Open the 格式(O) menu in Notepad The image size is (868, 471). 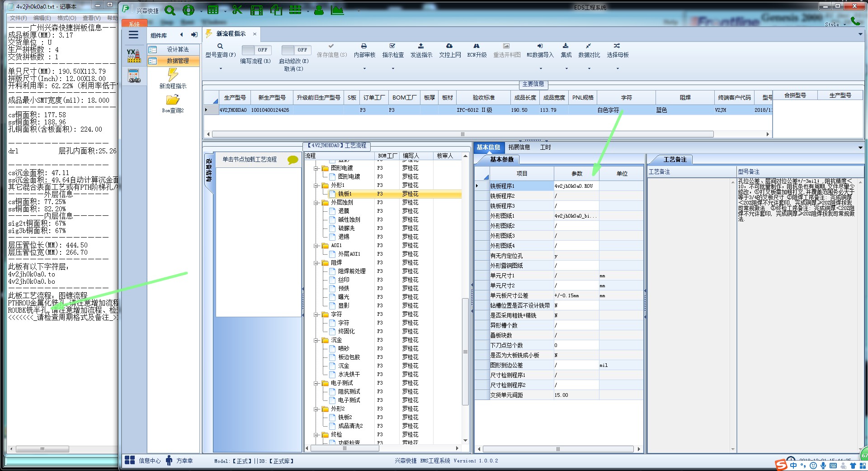tap(66, 18)
